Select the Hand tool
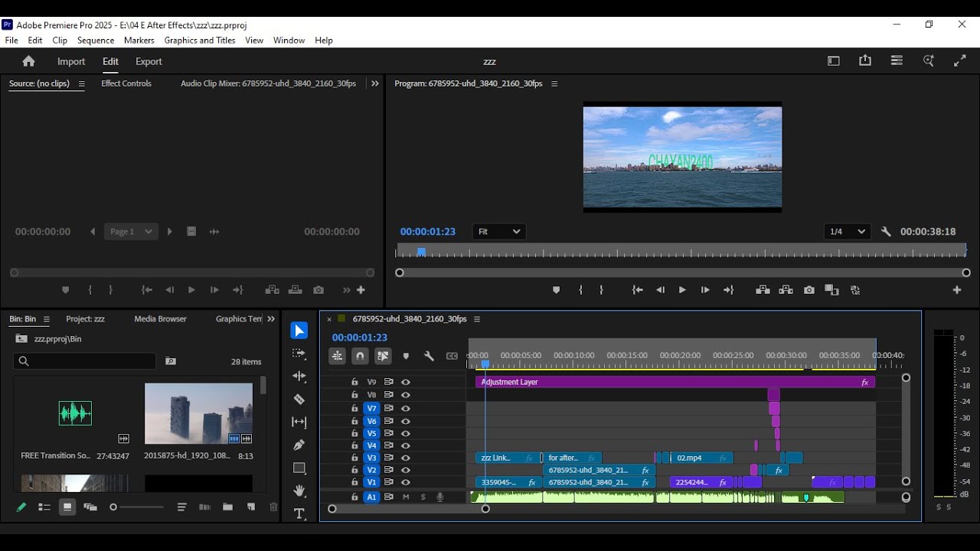This screenshot has height=551, width=980. coord(299,491)
